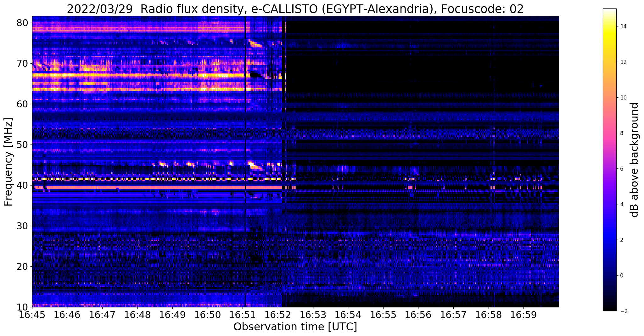
Task: Click the colorbar tick label 6
Action: click(622, 169)
